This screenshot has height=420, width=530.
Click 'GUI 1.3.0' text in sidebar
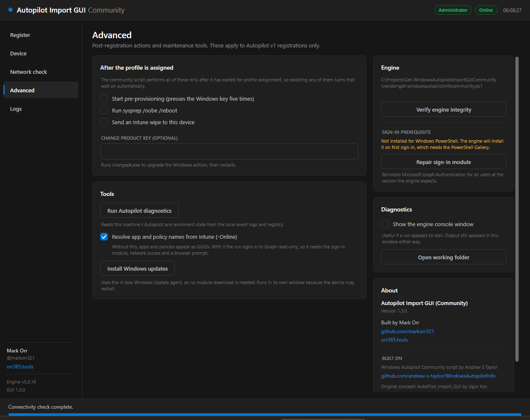tap(16, 390)
